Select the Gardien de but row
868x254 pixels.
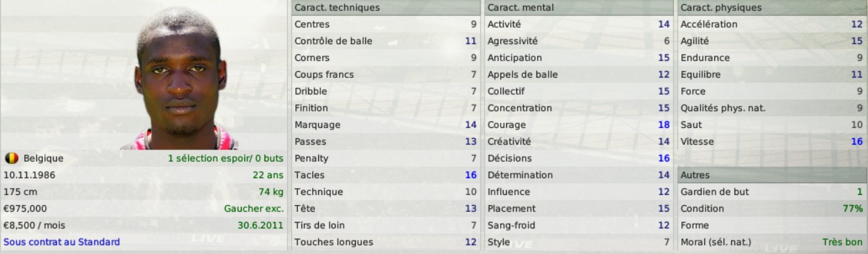pyautogui.click(x=771, y=192)
